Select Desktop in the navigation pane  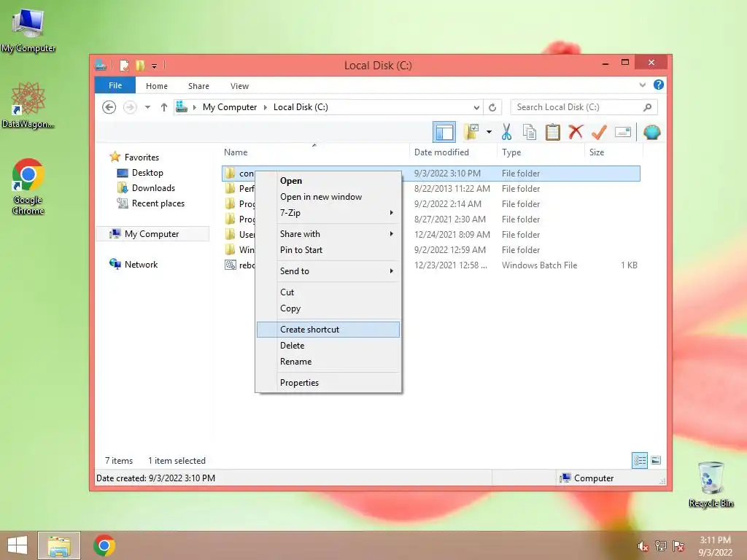pos(147,172)
